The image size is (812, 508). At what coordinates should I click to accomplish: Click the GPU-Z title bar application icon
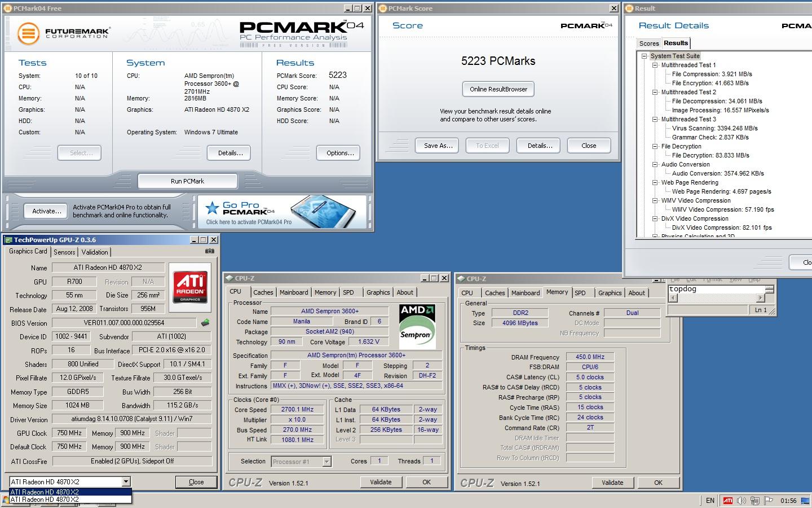pos(8,240)
